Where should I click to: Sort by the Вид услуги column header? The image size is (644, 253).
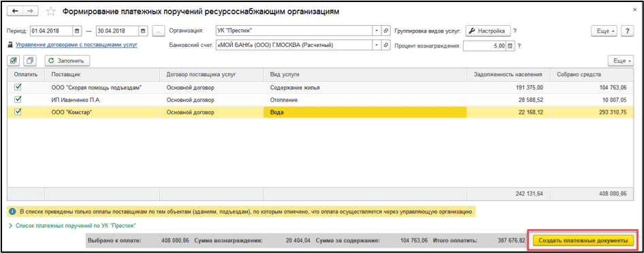tap(365, 74)
